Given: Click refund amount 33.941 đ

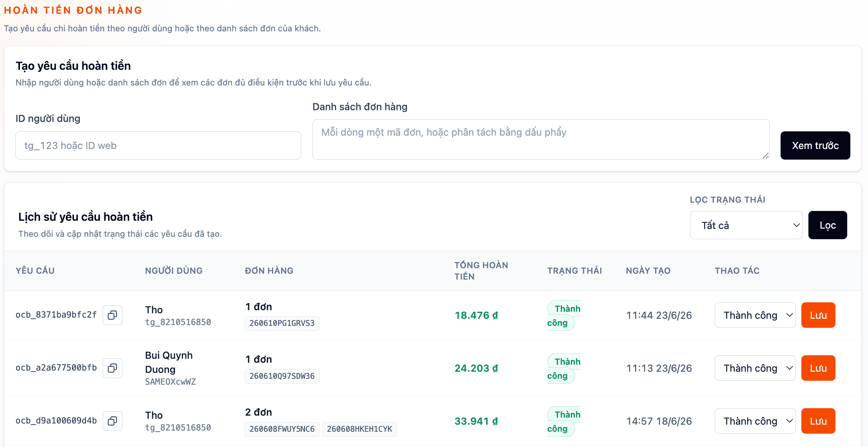Looking at the screenshot, I should click(x=476, y=421).
